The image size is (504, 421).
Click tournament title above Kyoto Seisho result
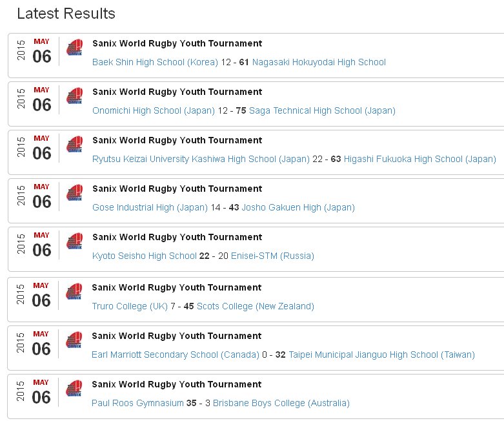[x=177, y=238]
